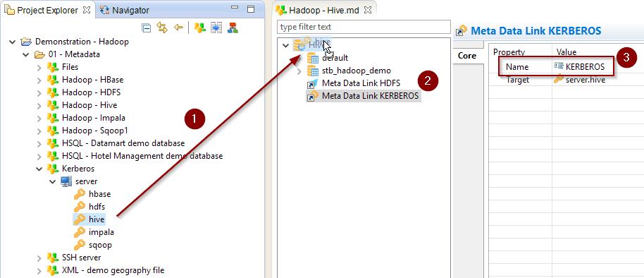Expand the stb_hadoop_demo schema
Viewport: 644px width, 278px height.
(299, 71)
